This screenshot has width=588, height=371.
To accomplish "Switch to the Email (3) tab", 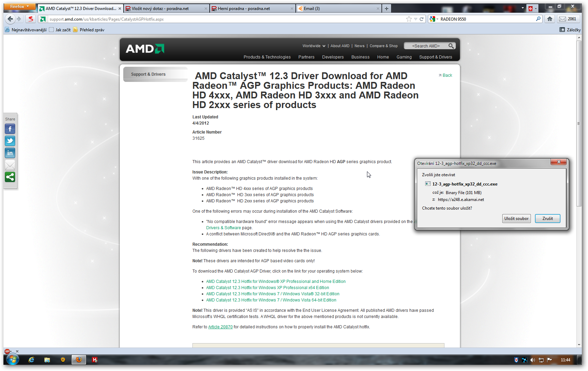I will 338,9.
